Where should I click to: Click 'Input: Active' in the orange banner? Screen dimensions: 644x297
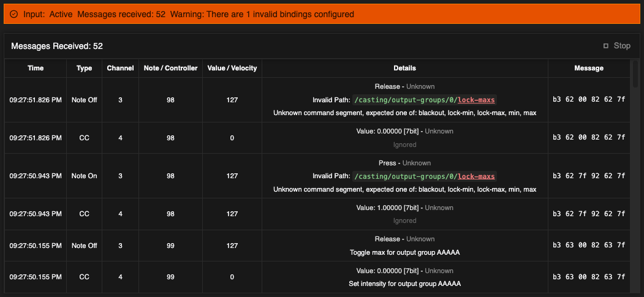pos(48,14)
